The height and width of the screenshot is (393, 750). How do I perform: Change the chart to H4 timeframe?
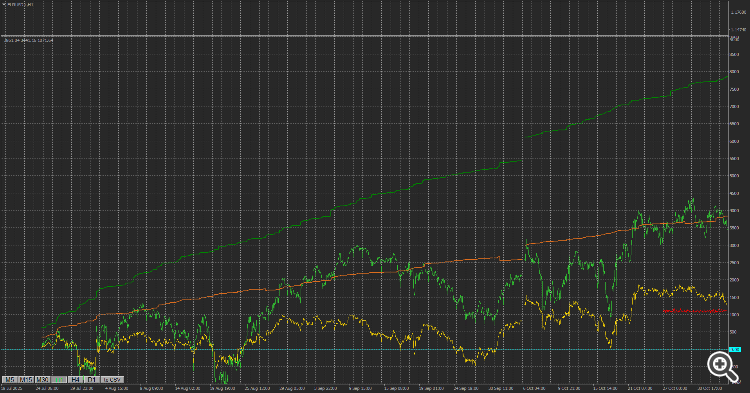pyautogui.click(x=76, y=380)
